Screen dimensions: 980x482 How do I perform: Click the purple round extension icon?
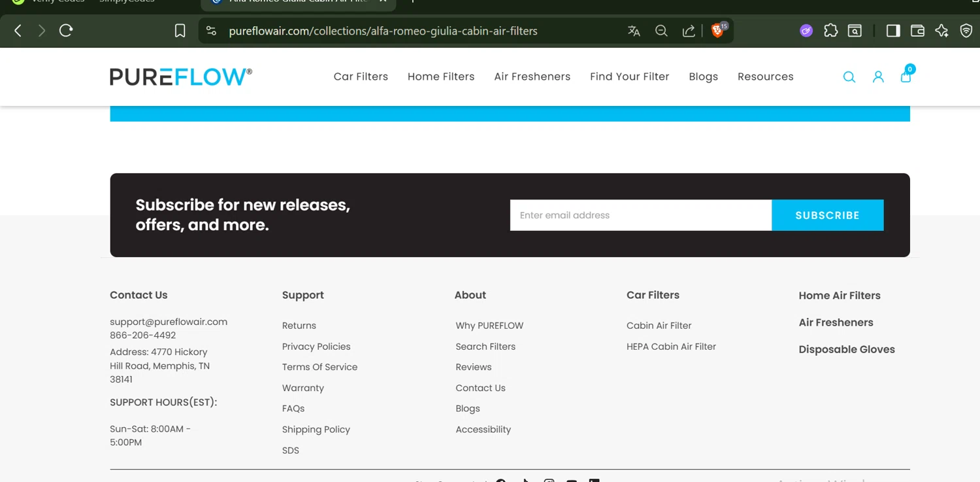coord(806,31)
